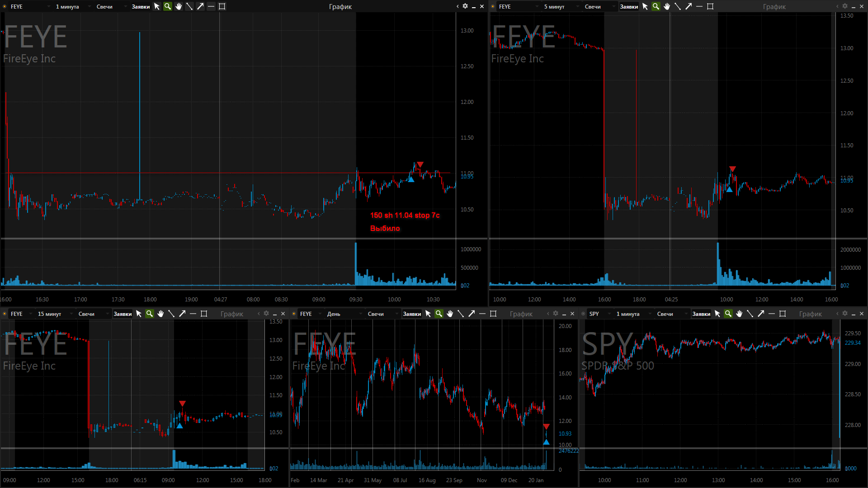Click 'График' title of FEYE 15-minute panel
The width and height of the screenshot is (868, 488).
coord(231,314)
